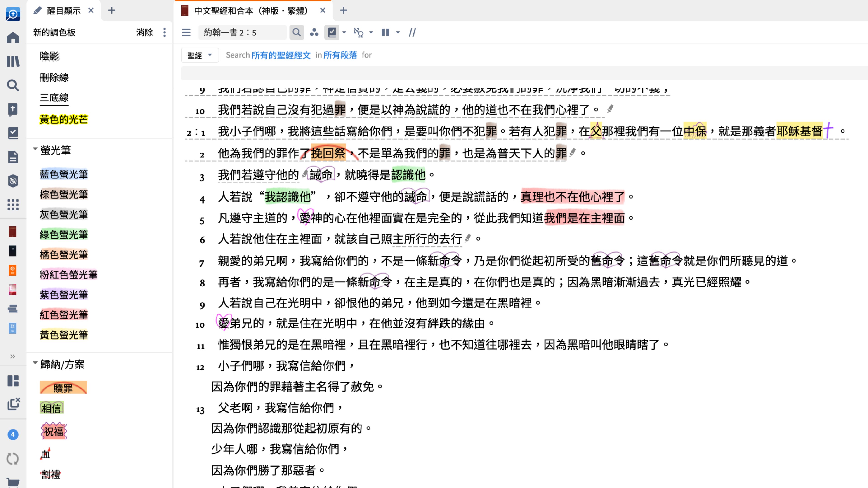Image resolution: width=868 pixels, height=488 pixels.
Task: Select the 紫色螢光筆 highlighter
Action: (64, 295)
